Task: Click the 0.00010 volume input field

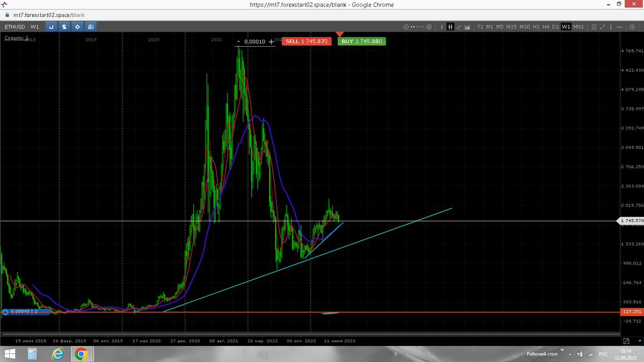Action: pos(255,42)
